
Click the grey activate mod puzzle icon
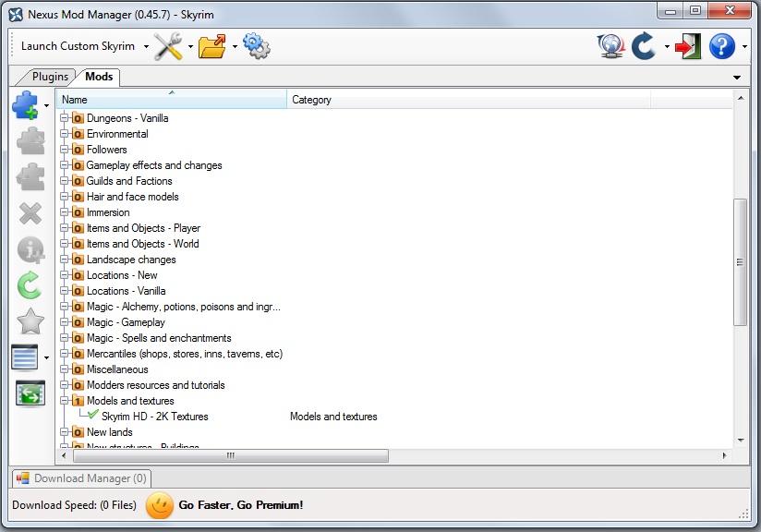point(30,141)
